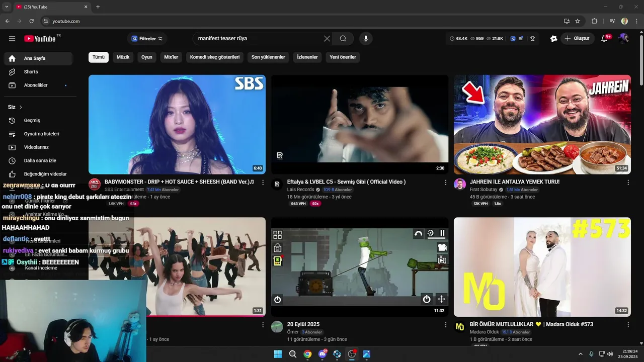This screenshot has width=644, height=362.
Task: Click the search magnifier button
Action: pos(343,39)
